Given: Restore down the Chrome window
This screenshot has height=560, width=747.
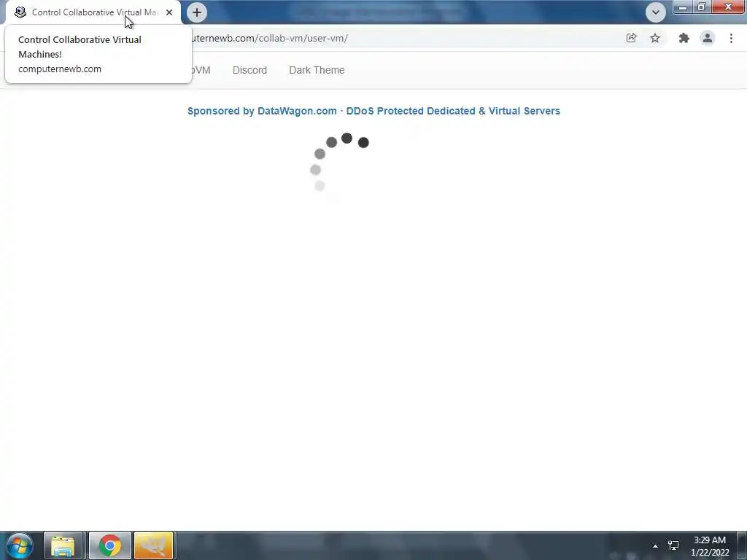Looking at the screenshot, I should 701,7.
